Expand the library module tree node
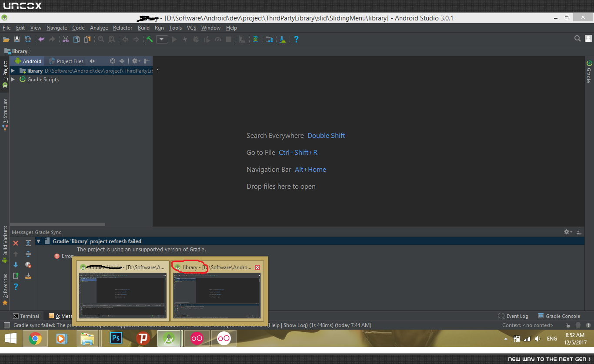 click(13, 70)
